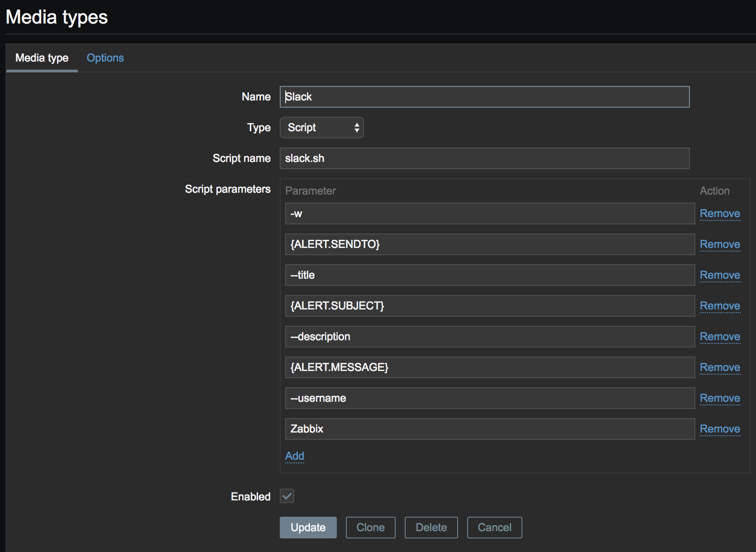Viewport: 756px width, 552px height.
Task: Remove the --username parameter
Action: click(x=720, y=398)
